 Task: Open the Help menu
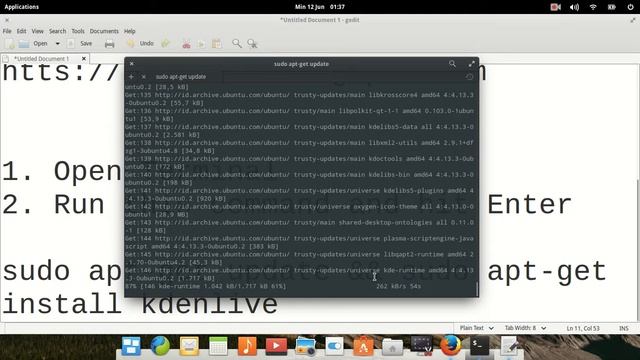tap(129, 31)
